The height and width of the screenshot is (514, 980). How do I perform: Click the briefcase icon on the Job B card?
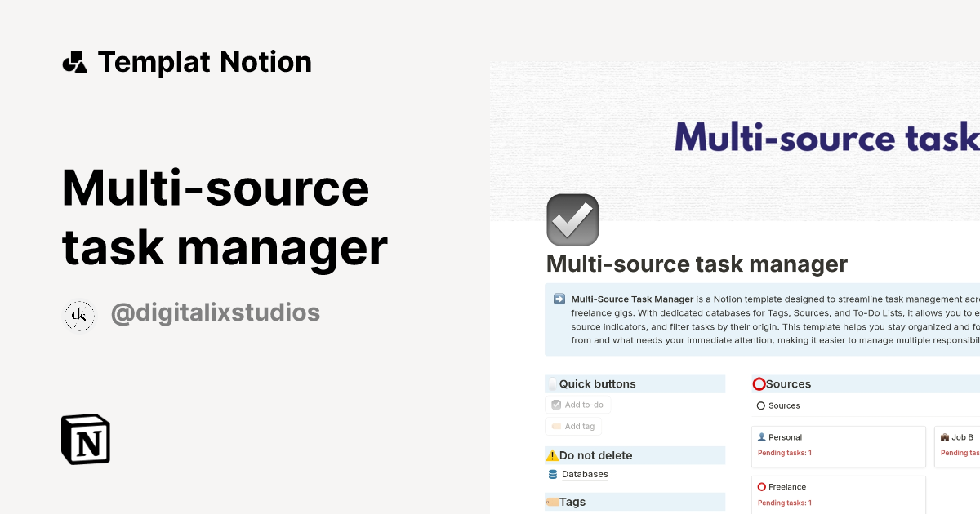pyautogui.click(x=945, y=437)
